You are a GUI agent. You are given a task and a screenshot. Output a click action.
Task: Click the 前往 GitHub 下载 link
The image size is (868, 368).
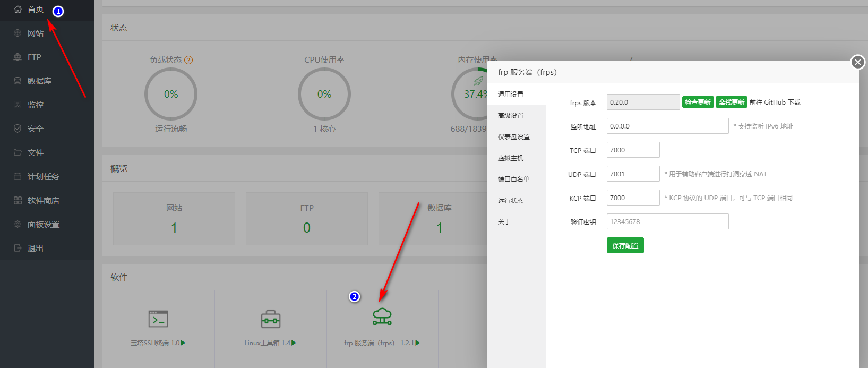point(775,102)
